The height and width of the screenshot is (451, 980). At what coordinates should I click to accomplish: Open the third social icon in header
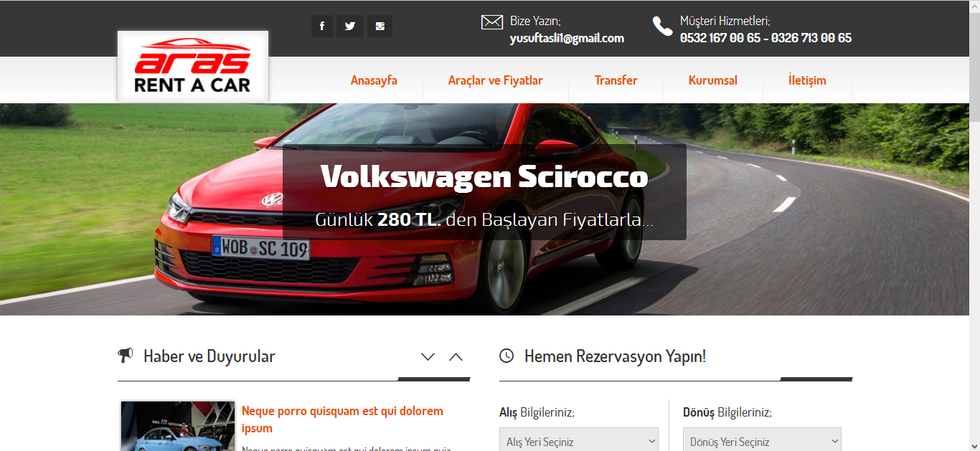pyautogui.click(x=380, y=27)
